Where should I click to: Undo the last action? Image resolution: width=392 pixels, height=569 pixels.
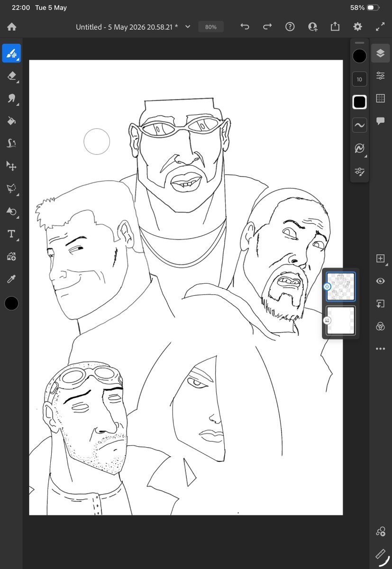tap(245, 27)
